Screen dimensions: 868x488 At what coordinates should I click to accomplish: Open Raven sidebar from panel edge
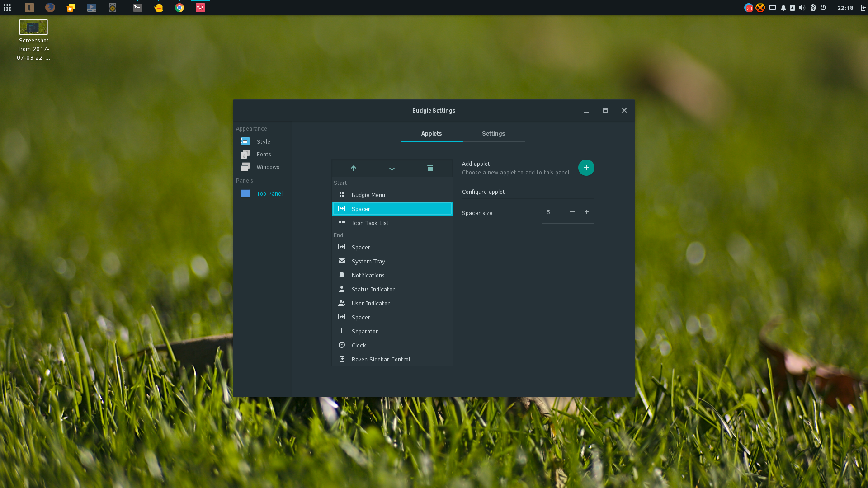pyautogui.click(x=863, y=8)
